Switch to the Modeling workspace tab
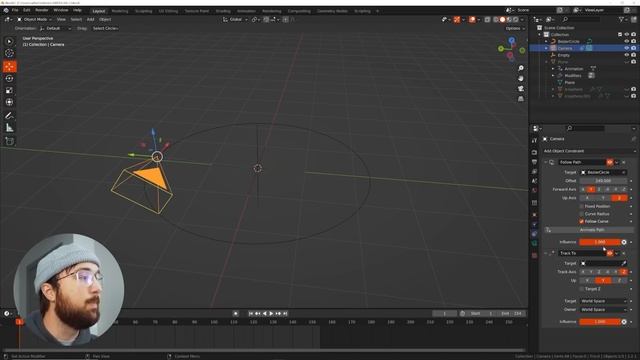640x360 pixels. pyautogui.click(x=120, y=11)
